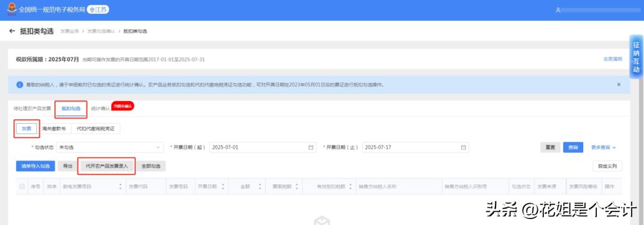Tick the select-all checkbox in table header
Image resolution: width=644 pixels, height=225 pixels.
(22, 186)
